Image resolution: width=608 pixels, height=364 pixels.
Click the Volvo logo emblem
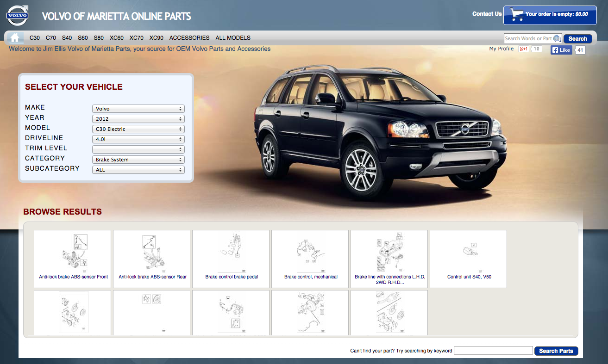click(18, 16)
